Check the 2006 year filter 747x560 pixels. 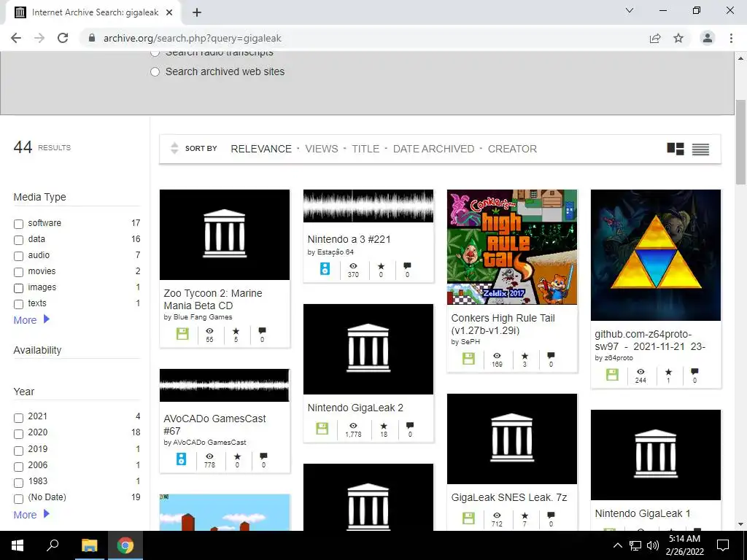pos(18,466)
